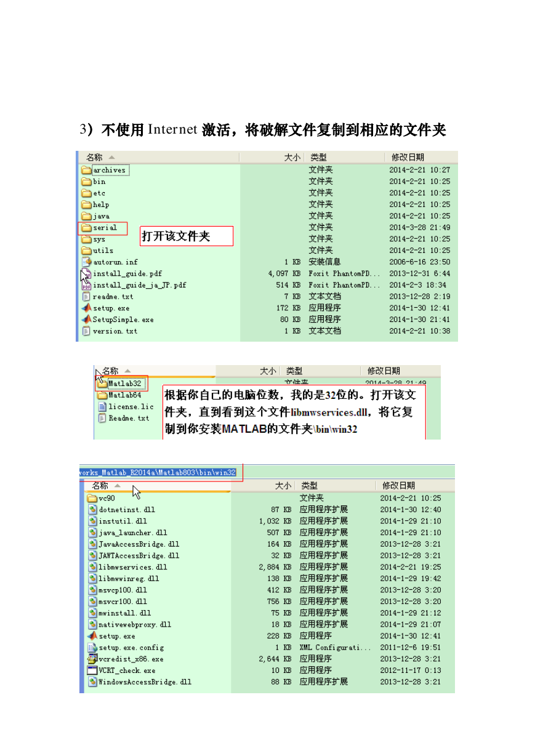Viewport: 535px width, 756px height.
Task: Select the WindowsAccessBridge.dll file icon
Action: point(92,682)
